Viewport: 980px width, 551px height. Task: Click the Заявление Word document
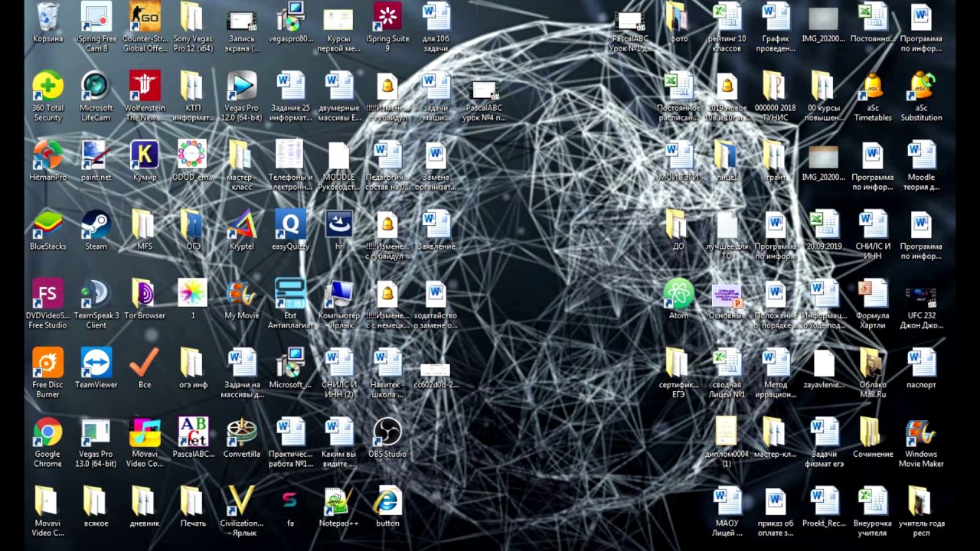click(x=436, y=230)
